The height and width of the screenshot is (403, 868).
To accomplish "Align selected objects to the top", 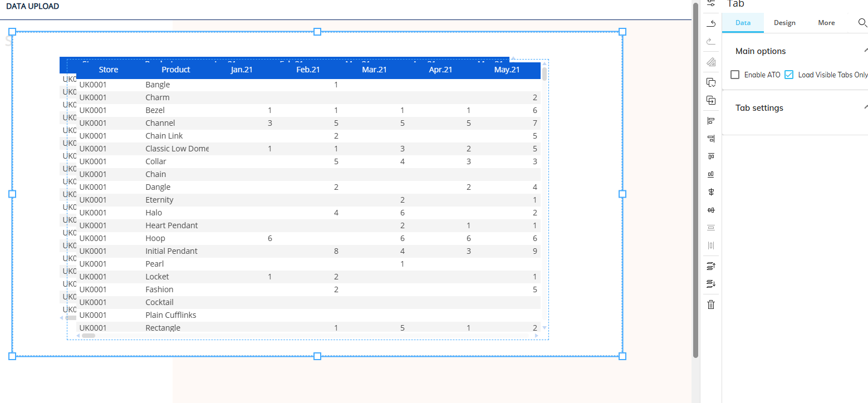I will pos(711,156).
